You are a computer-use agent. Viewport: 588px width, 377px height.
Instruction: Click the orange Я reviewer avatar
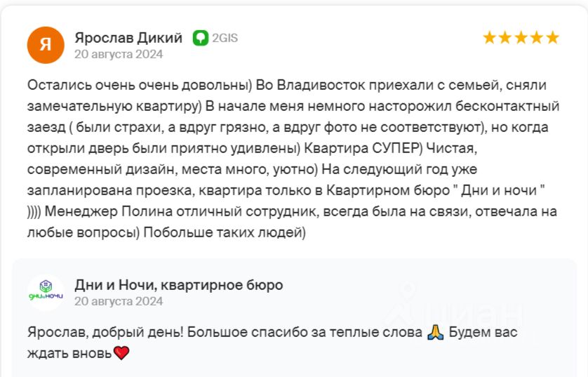pos(46,45)
